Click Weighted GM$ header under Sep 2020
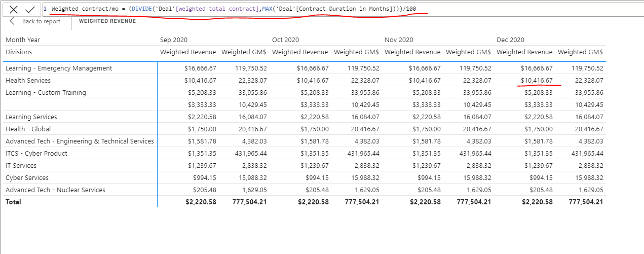The image size is (644, 254). [244, 52]
